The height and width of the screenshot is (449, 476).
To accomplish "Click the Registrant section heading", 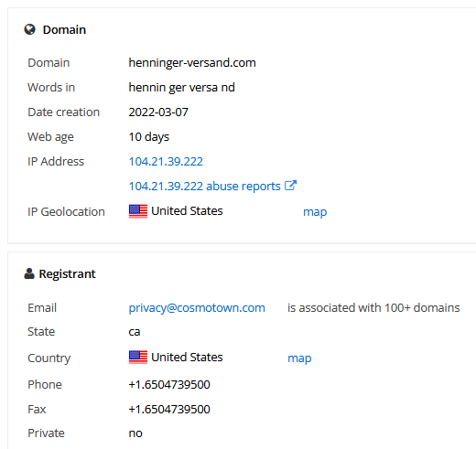I will pos(67,274).
